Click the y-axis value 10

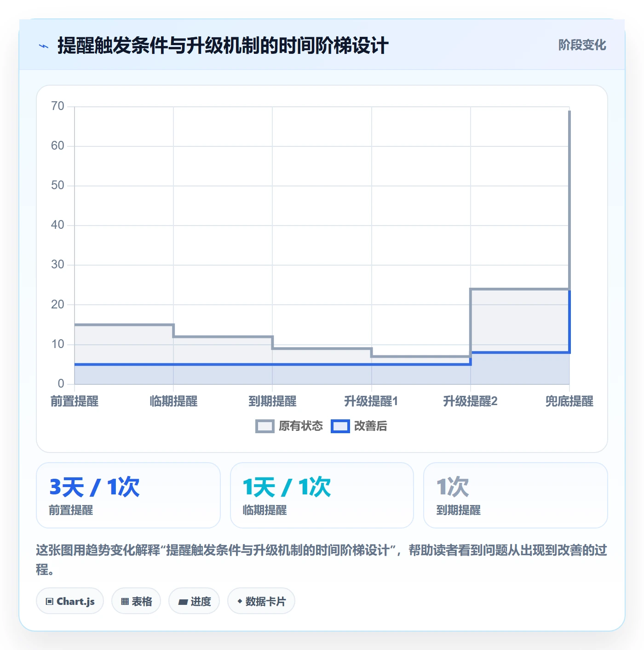click(57, 344)
